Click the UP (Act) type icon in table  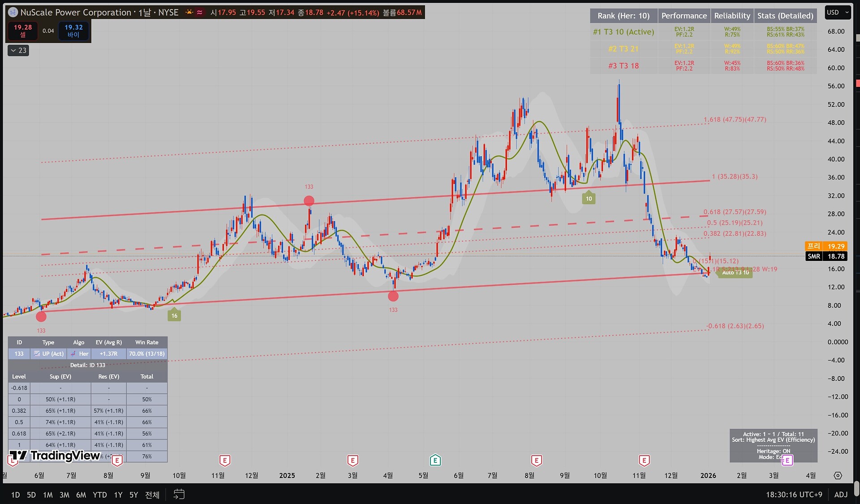click(x=37, y=354)
